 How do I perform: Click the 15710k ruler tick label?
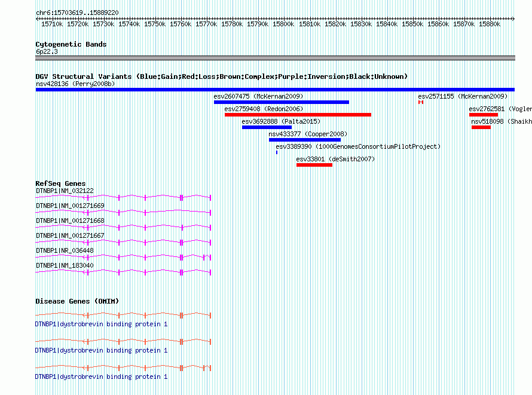(52, 24)
